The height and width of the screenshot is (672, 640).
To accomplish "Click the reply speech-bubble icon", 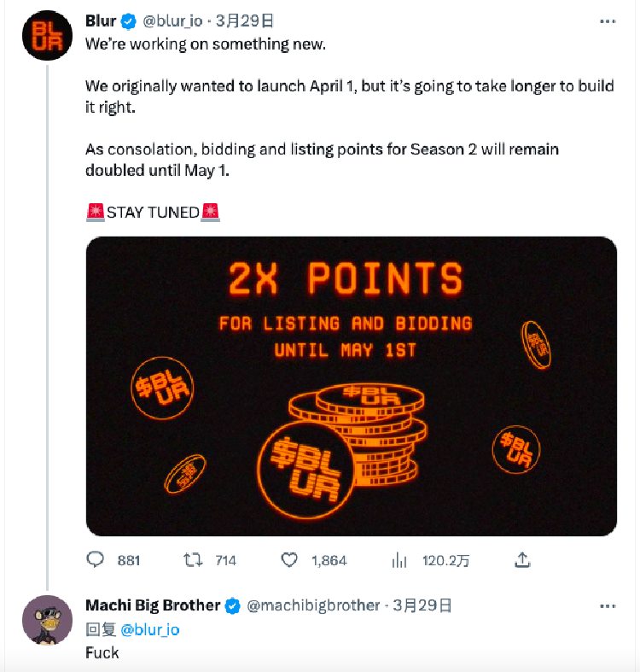I will [x=96, y=560].
